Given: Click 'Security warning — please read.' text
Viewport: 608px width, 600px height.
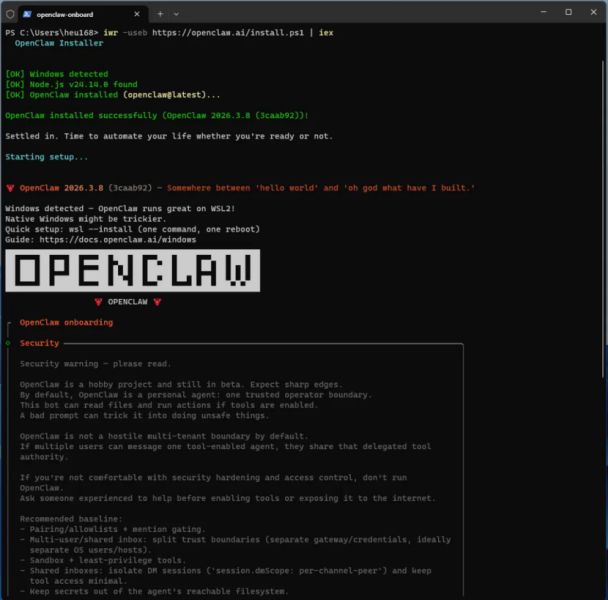Looking at the screenshot, I should point(95,364).
